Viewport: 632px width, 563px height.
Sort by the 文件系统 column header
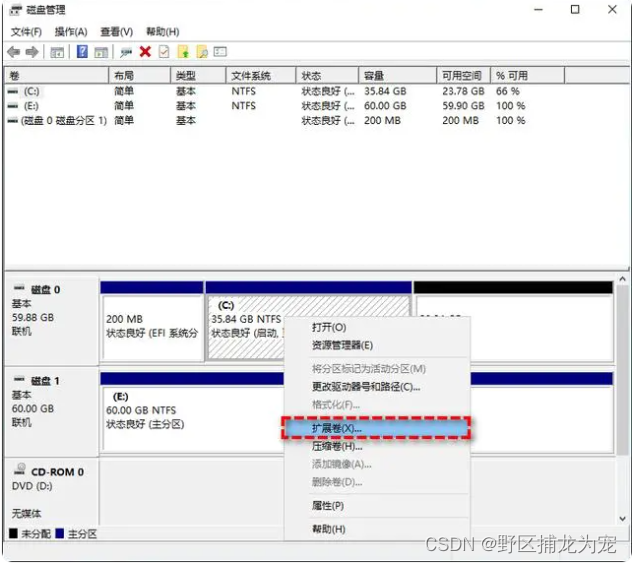[261, 76]
